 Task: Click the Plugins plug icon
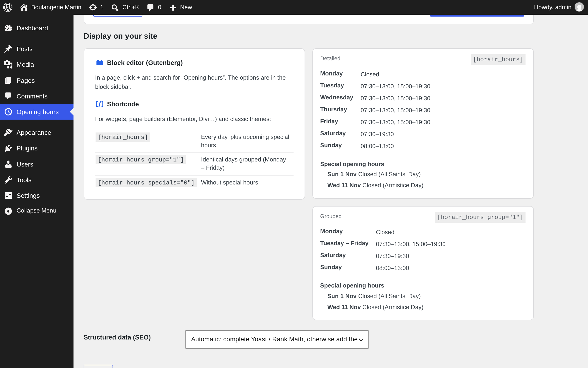(x=8, y=148)
